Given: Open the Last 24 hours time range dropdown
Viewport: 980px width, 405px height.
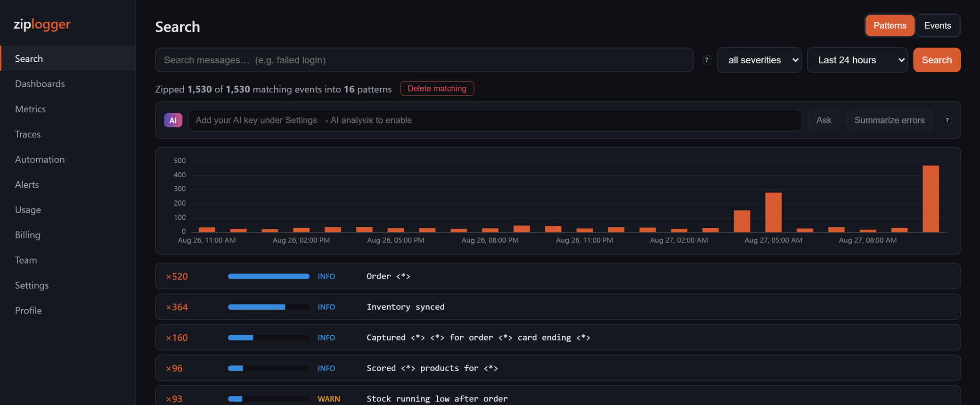Looking at the screenshot, I should pos(857,60).
